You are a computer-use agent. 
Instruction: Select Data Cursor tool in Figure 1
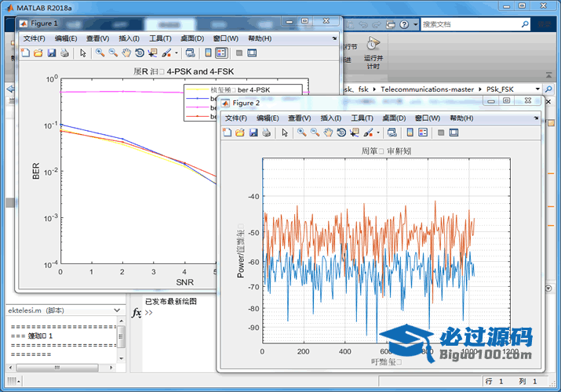point(153,53)
